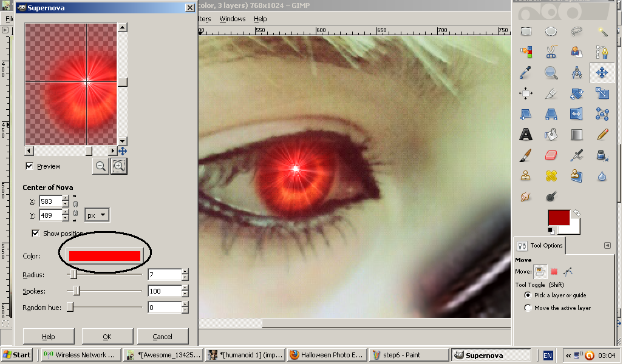Uncheck the Show position checkbox
Screen dimensions: 623x364
[36, 234]
